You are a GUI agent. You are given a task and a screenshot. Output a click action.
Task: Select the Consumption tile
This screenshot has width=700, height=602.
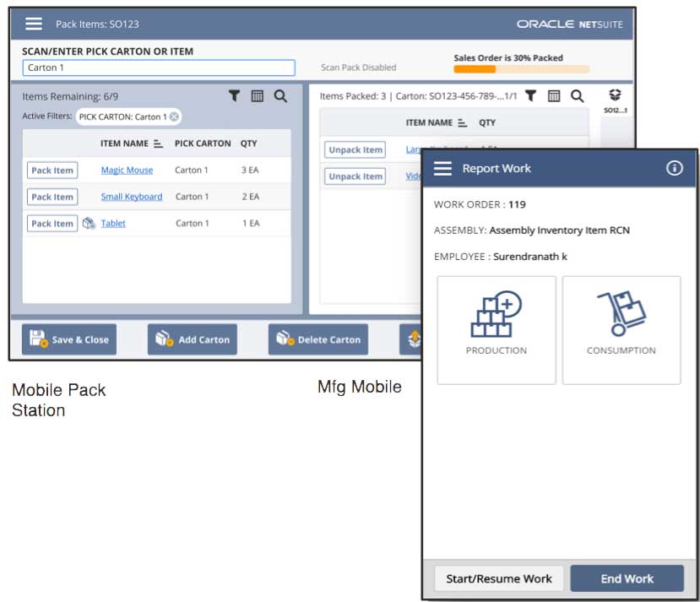(x=621, y=330)
